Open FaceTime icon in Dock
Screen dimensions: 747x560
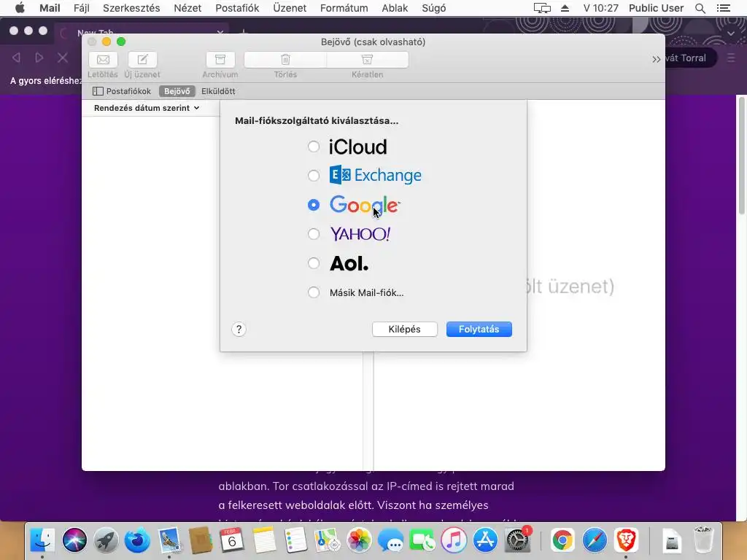422,540
